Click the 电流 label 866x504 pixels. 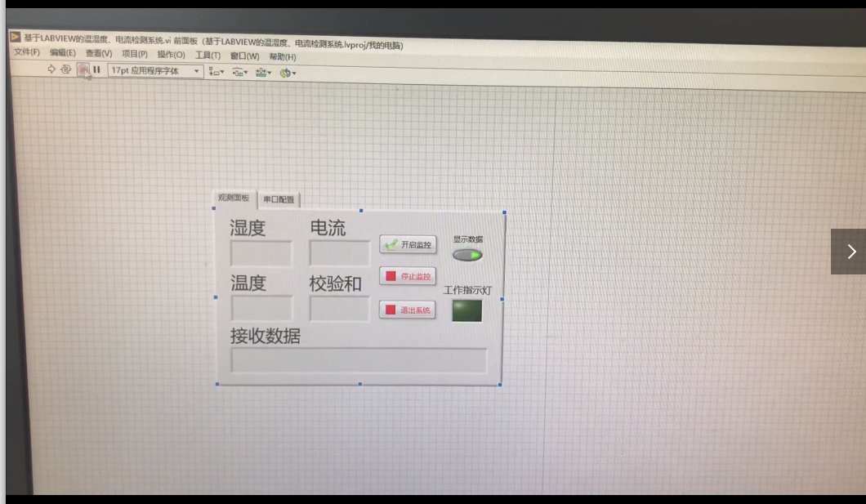(328, 227)
